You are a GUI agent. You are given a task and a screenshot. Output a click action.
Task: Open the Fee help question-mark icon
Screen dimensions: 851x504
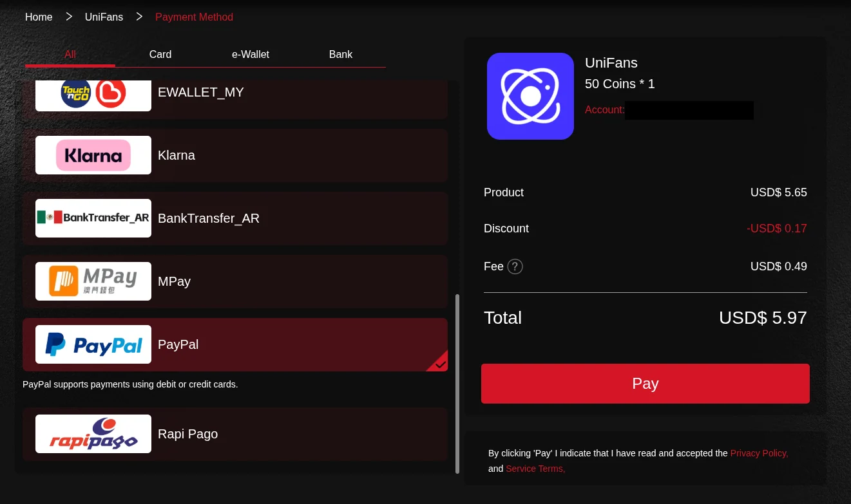515,266
